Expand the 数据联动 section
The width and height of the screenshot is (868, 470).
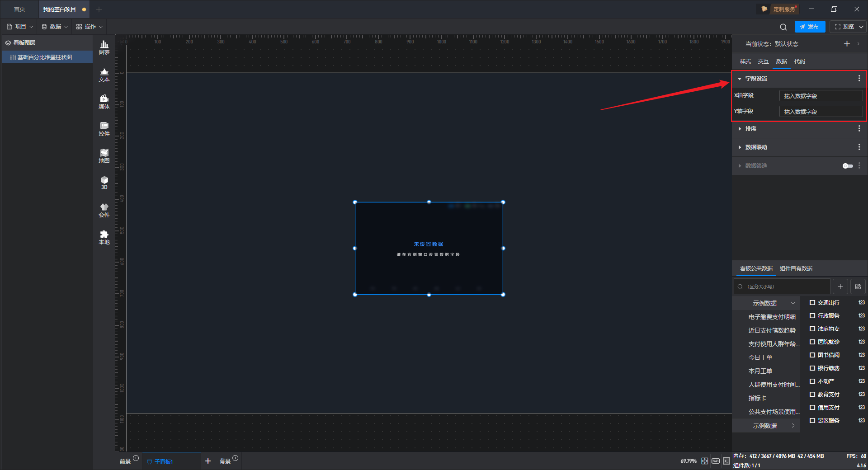(740, 147)
